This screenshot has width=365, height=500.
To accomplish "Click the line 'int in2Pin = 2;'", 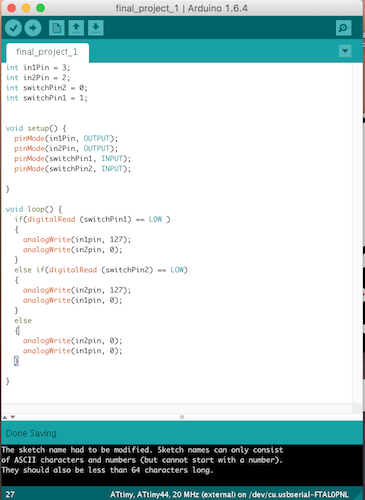I will [38, 78].
